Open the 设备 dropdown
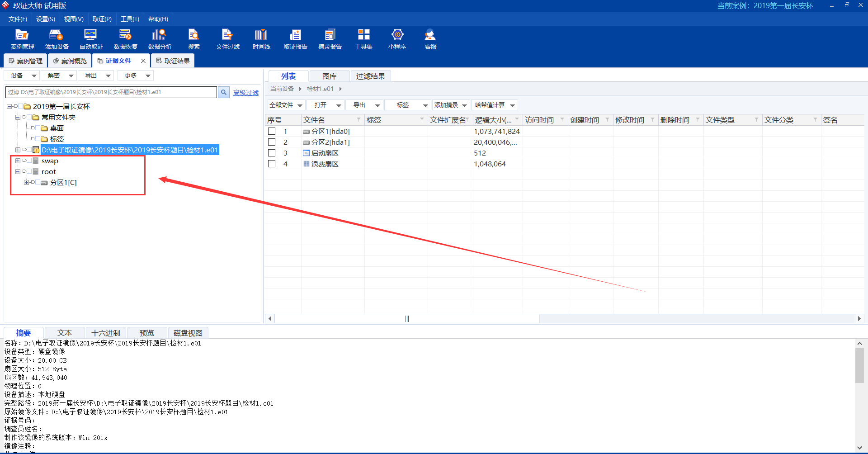The width and height of the screenshot is (868, 454). coord(22,76)
